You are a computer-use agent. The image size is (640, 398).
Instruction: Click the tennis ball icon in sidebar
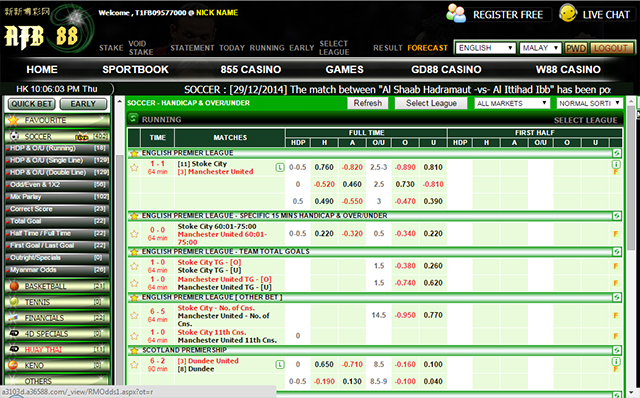click(x=14, y=302)
